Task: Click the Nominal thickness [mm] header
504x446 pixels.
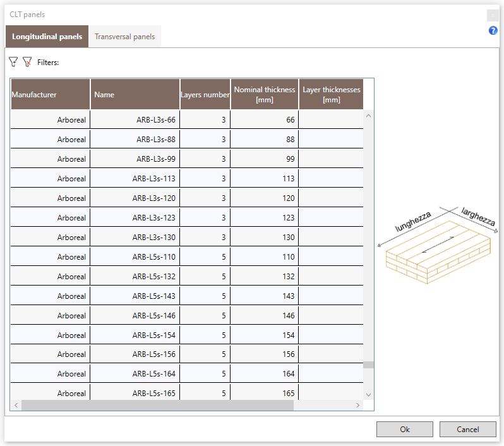Action: pyautogui.click(x=265, y=95)
